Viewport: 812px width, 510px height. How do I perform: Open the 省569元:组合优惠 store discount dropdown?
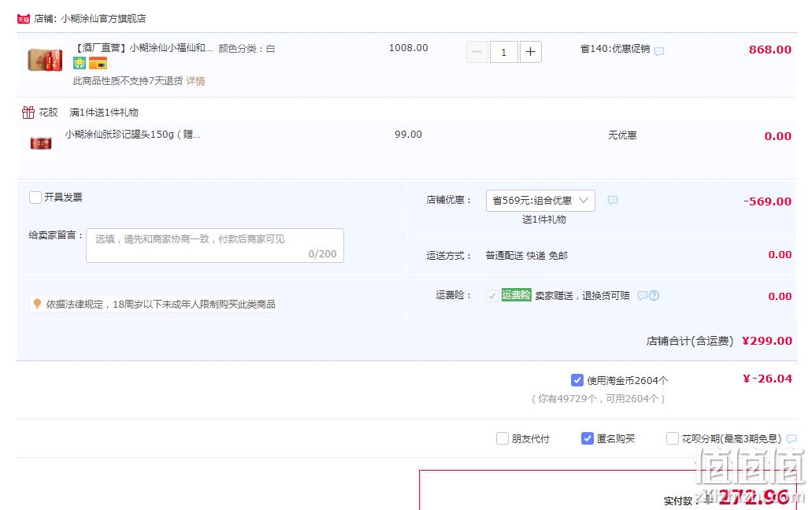(x=540, y=201)
